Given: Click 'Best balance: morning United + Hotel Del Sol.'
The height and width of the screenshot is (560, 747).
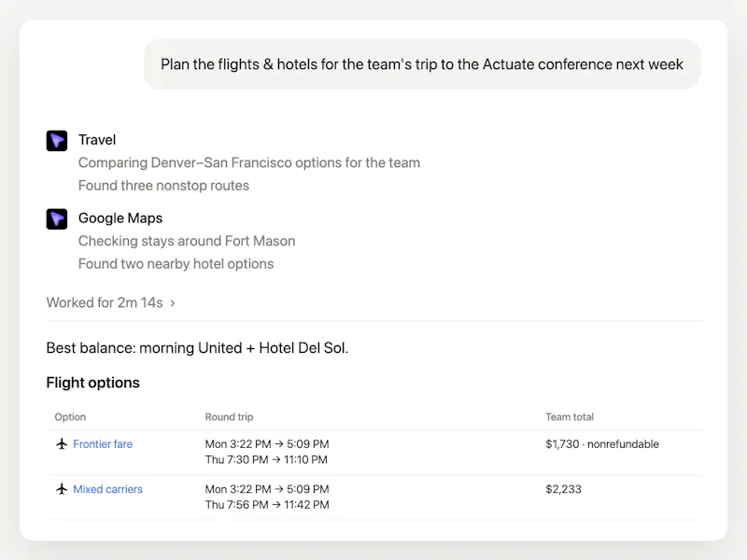Looking at the screenshot, I should coord(197,347).
